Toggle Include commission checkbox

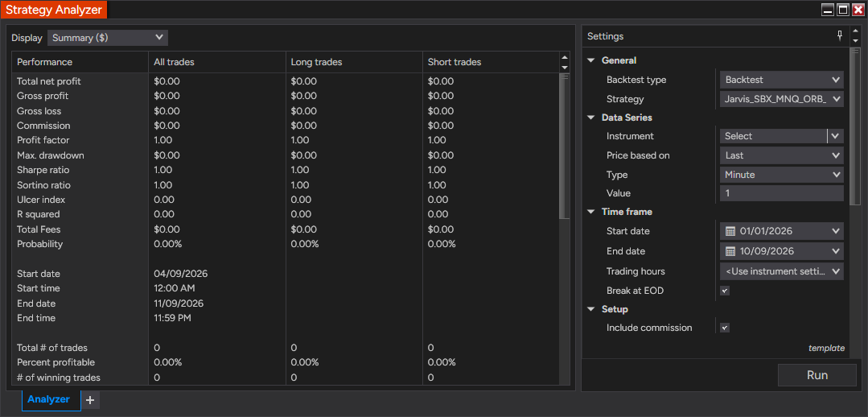point(725,328)
